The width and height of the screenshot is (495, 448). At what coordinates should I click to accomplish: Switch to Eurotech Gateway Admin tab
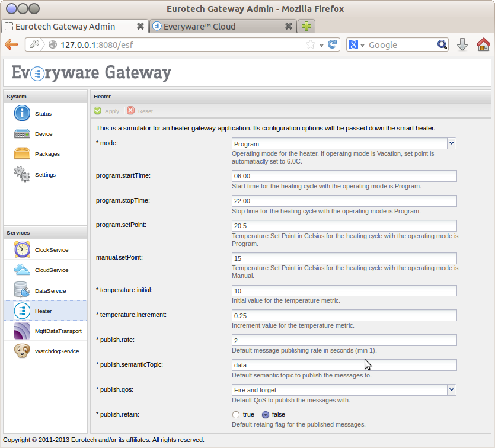75,26
